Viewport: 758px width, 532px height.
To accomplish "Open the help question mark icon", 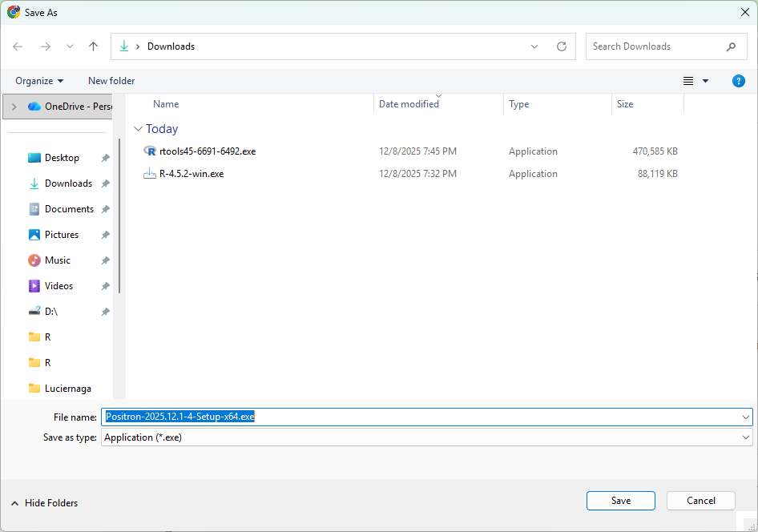I will click(739, 81).
